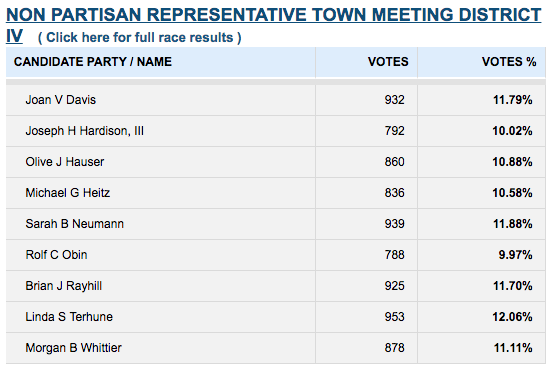The height and width of the screenshot is (372, 552).
Task: Select the Joan V Davis row
Action: pyautogui.click(x=276, y=100)
